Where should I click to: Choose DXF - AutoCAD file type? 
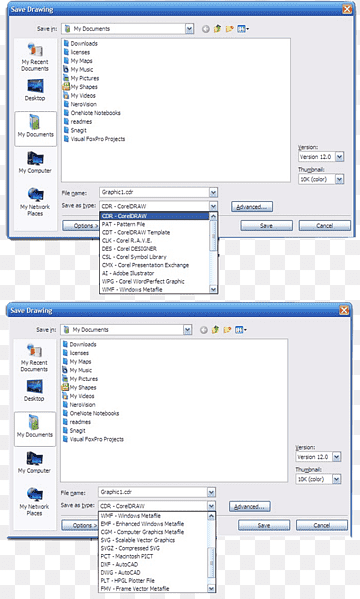[x=153, y=564]
